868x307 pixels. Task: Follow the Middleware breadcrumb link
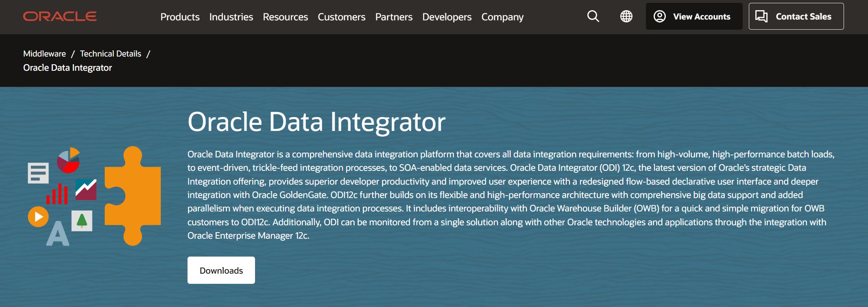coord(45,53)
